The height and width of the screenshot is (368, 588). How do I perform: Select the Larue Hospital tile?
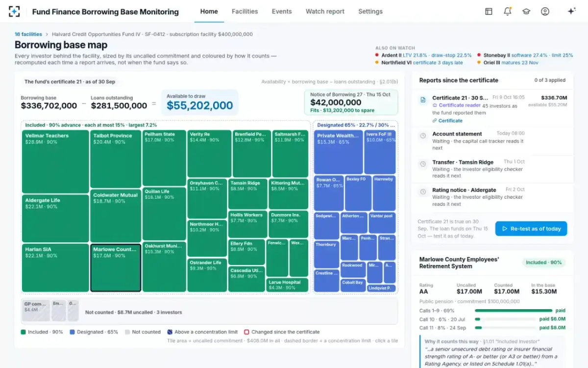tap(287, 285)
